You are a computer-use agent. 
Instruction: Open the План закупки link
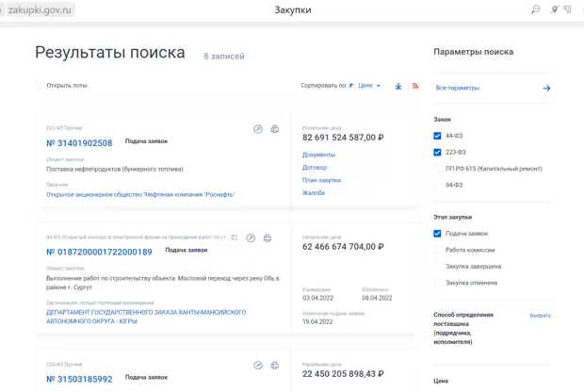click(x=321, y=180)
